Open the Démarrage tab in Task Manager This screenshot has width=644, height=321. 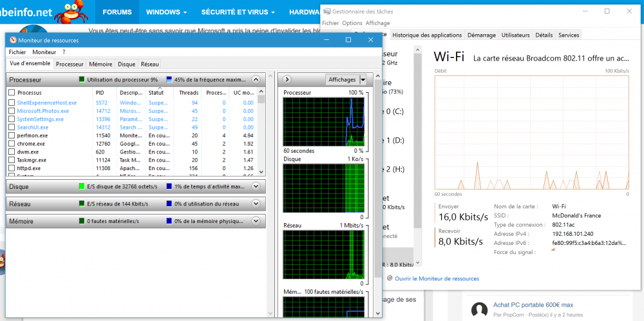tap(481, 35)
